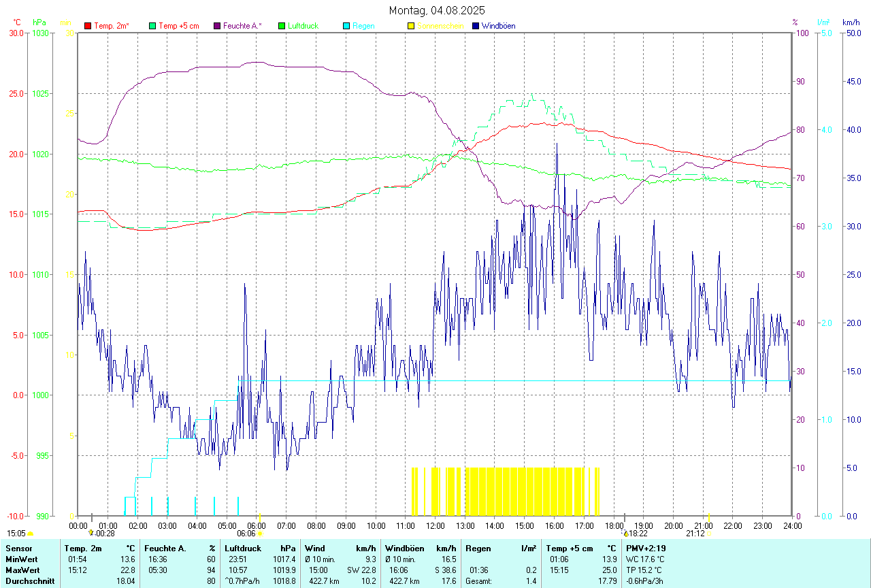Screen dimensions: 871x588
Task: Click the sunrise sun icon at 06:06
Action: point(260,534)
